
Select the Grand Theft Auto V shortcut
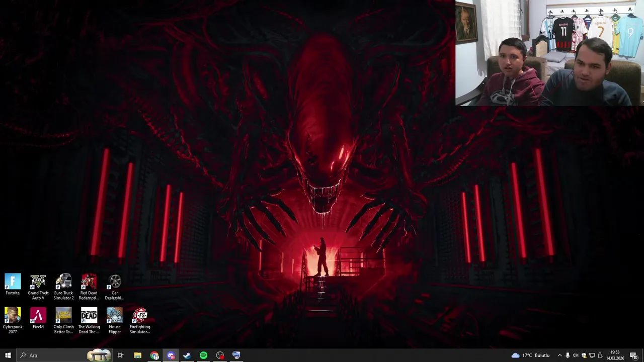(38, 287)
